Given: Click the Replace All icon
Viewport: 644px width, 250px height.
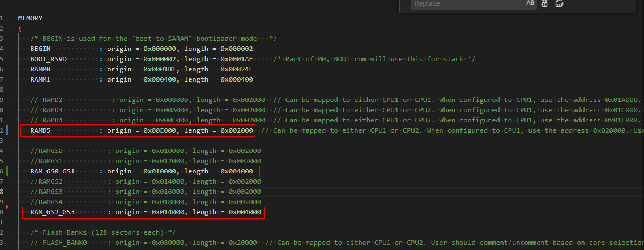Looking at the screenshot, I should tap(559, 3).
